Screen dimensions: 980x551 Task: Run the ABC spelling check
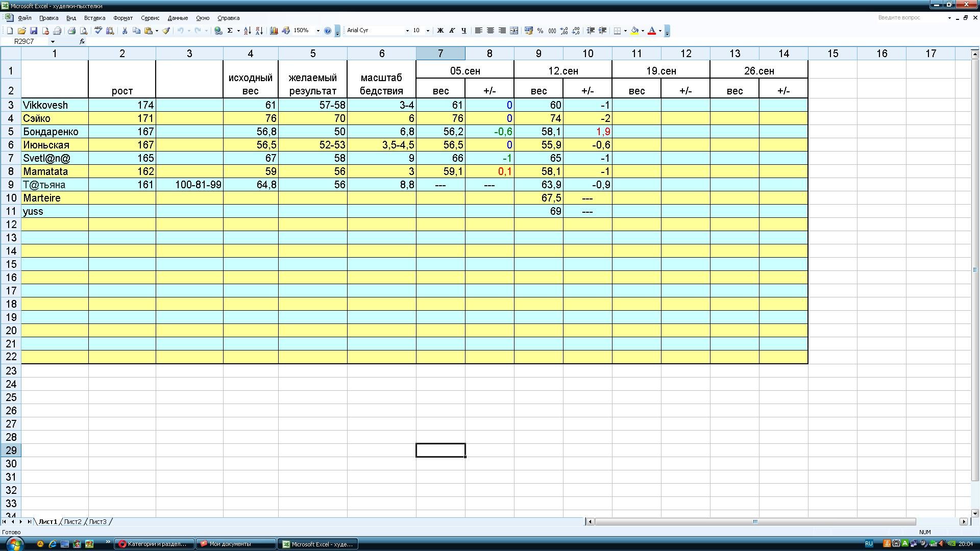[98, 31]
